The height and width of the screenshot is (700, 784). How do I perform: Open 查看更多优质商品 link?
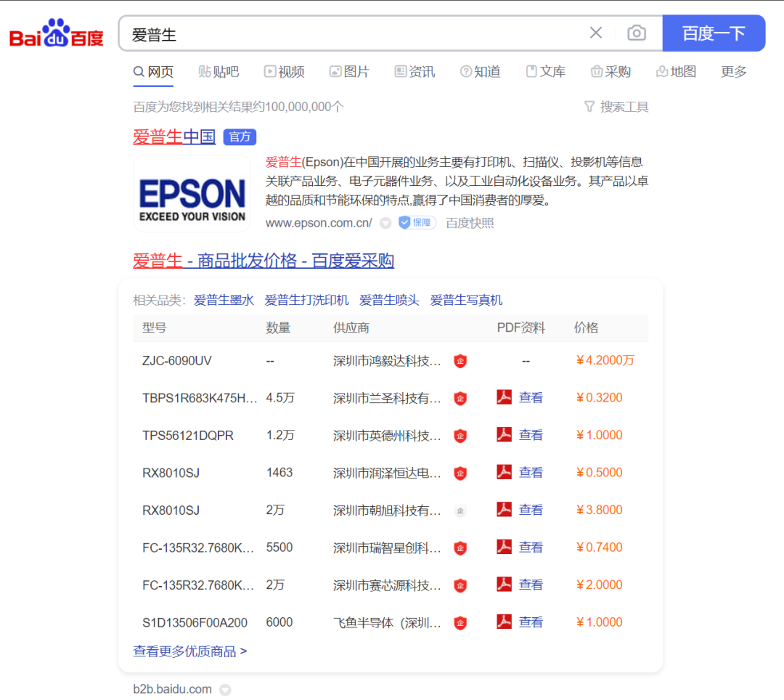(x=190, y=651)
